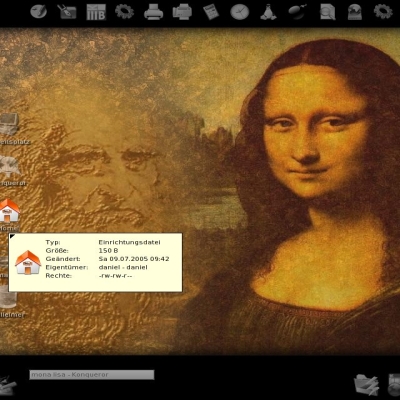Screen dimensions: 400x400
Task: Click the '-rw-rw-r--' permissions value
Action: pyautogui.click(x=115, y=276)
